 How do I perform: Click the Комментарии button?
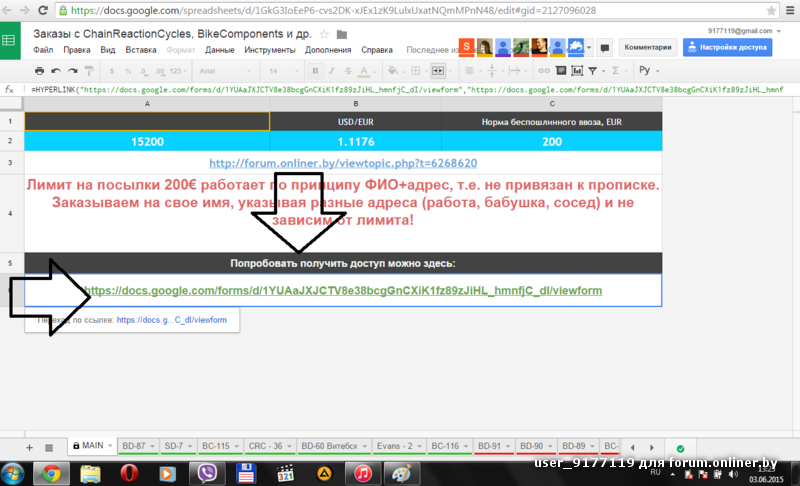[648, 47]
